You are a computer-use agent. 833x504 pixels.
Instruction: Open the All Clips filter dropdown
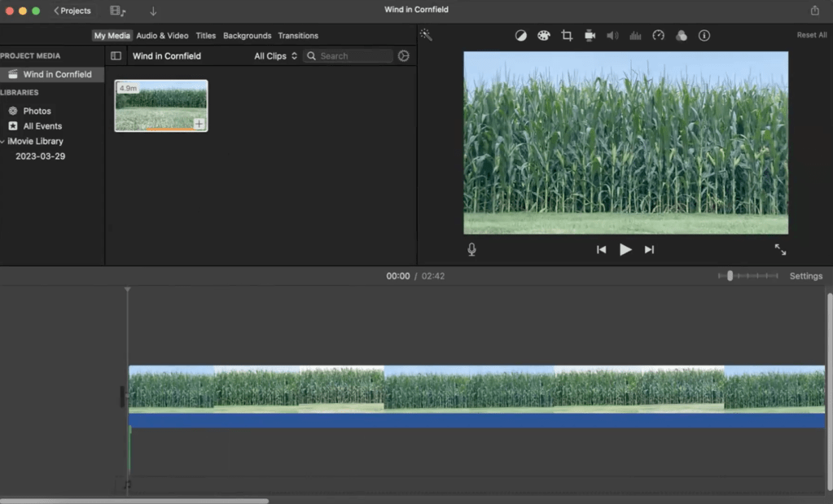click(275, 56)
